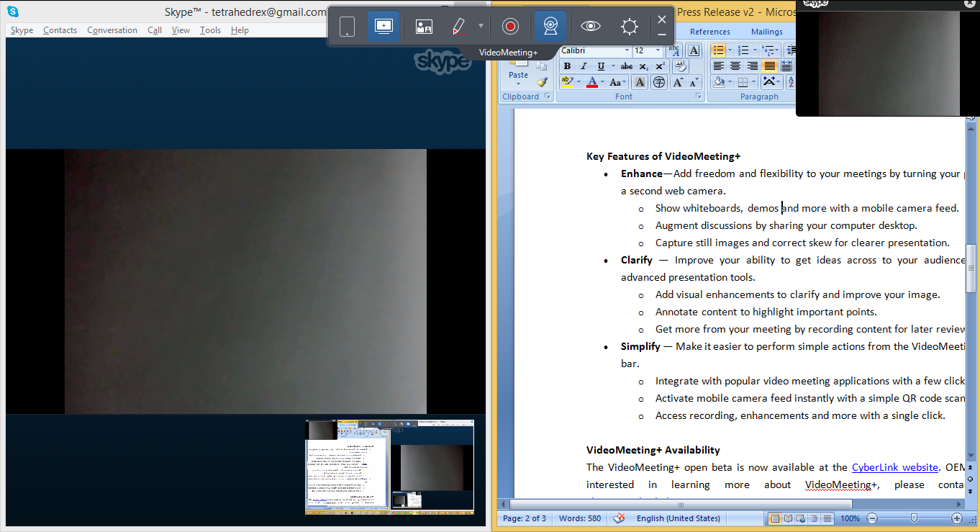Open the Help menu in Skype
Viewport: 980px width, 532px height.
(240, 30)
